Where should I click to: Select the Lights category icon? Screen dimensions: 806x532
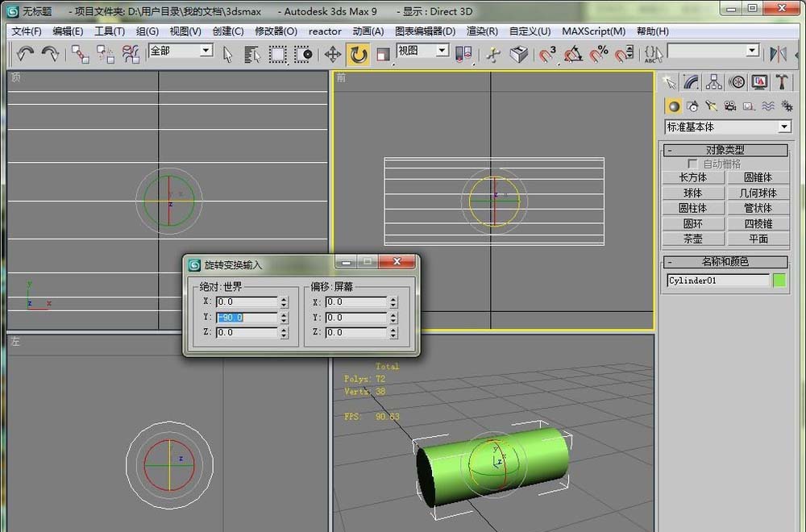click(x=712, y=106)
